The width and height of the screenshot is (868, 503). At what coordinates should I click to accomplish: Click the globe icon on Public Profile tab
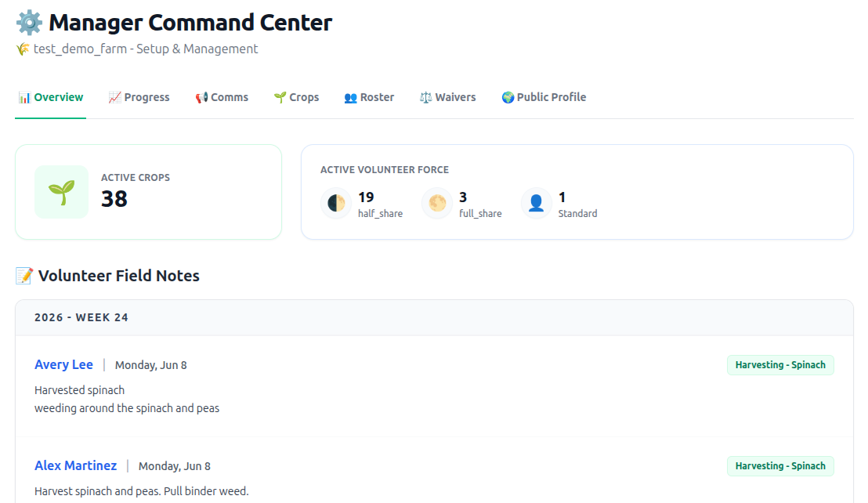coord(508,98)
